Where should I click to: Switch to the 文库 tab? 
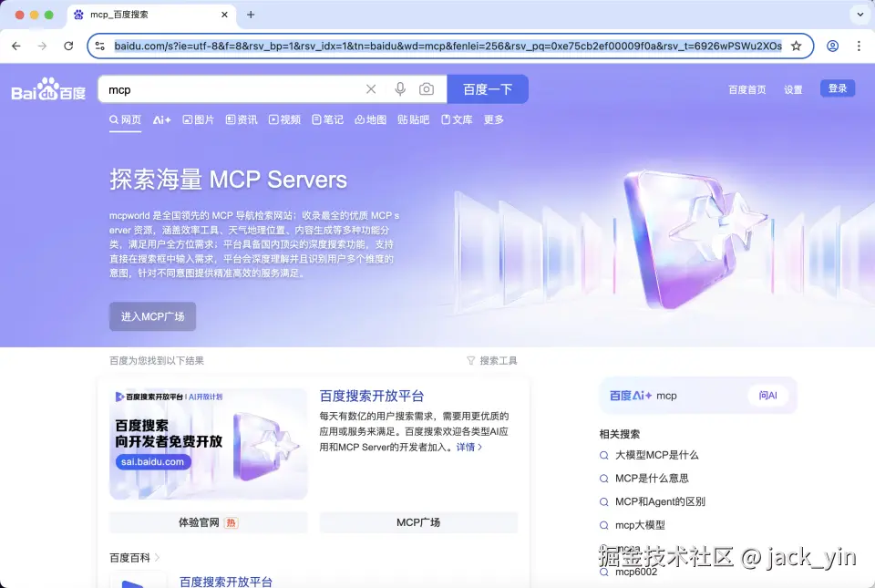click(x=457, y=119)
